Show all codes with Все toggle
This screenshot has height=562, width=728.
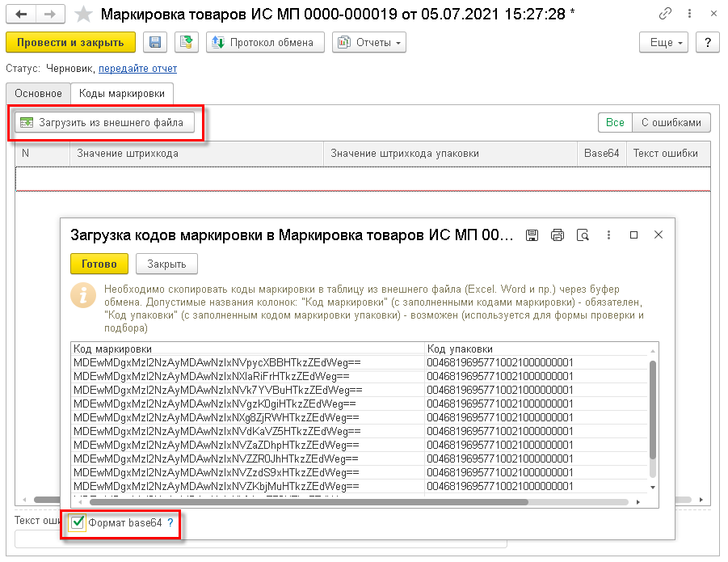tap(615, 123)
